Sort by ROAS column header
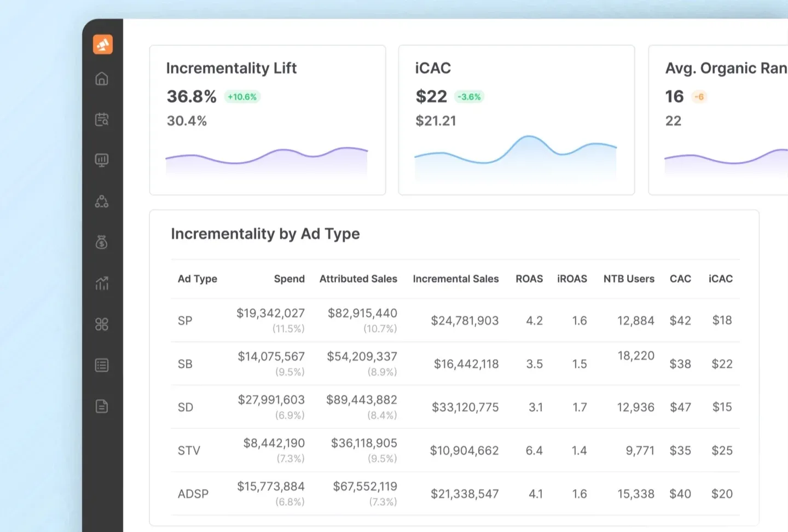The width and height of the screenshot is (788, 532). (529, 279)
